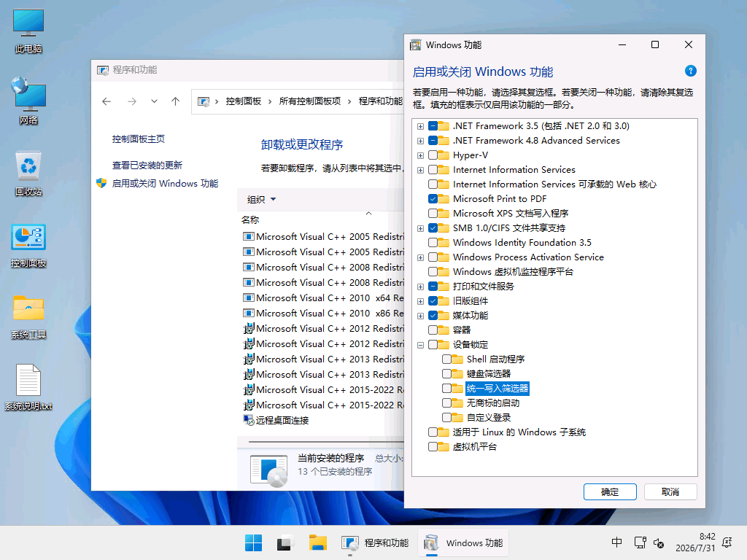Collapse the 设备锁定 node
Viewport: 747px width, 560px height.
tap(420, 345)
